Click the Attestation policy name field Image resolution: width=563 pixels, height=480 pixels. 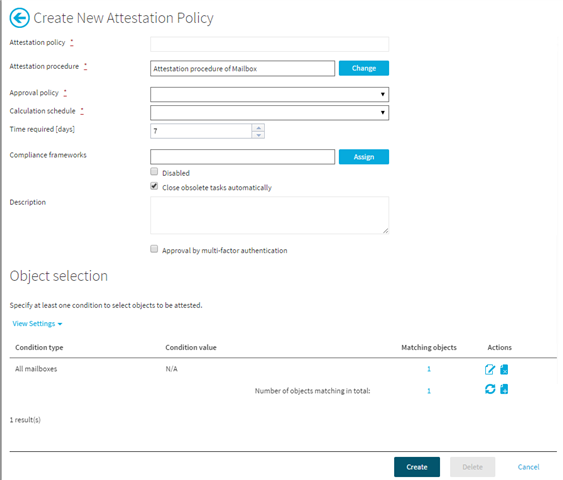[269, 44]
